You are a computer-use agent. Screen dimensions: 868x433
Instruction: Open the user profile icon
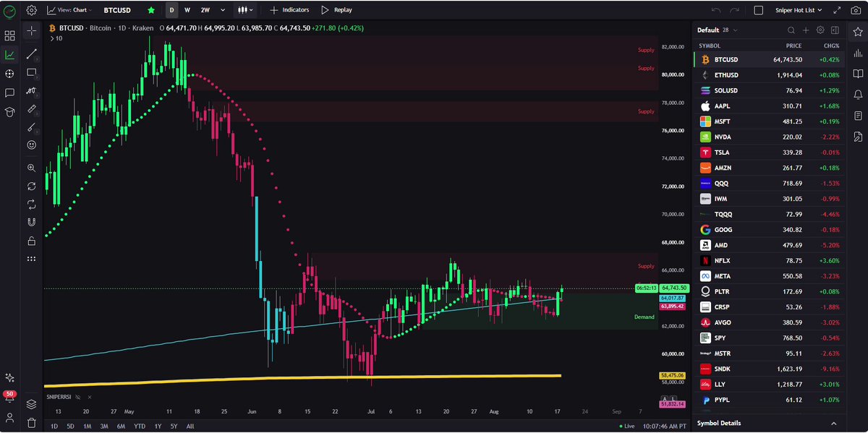point(10,418)
